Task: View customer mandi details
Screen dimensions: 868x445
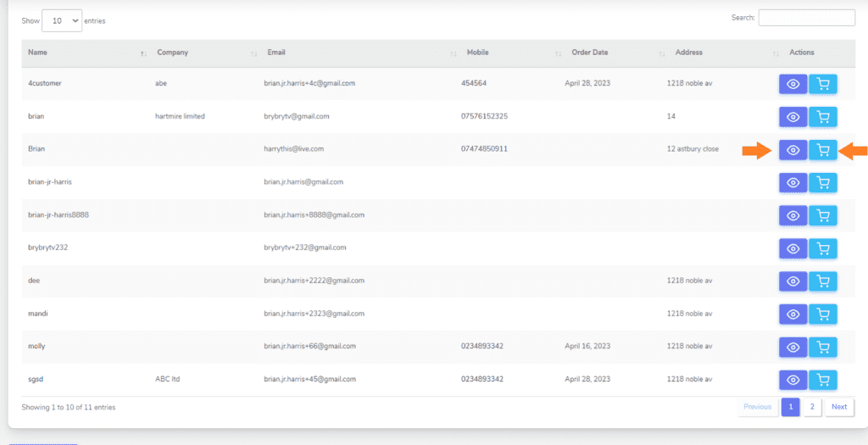Action: point(793,314)
